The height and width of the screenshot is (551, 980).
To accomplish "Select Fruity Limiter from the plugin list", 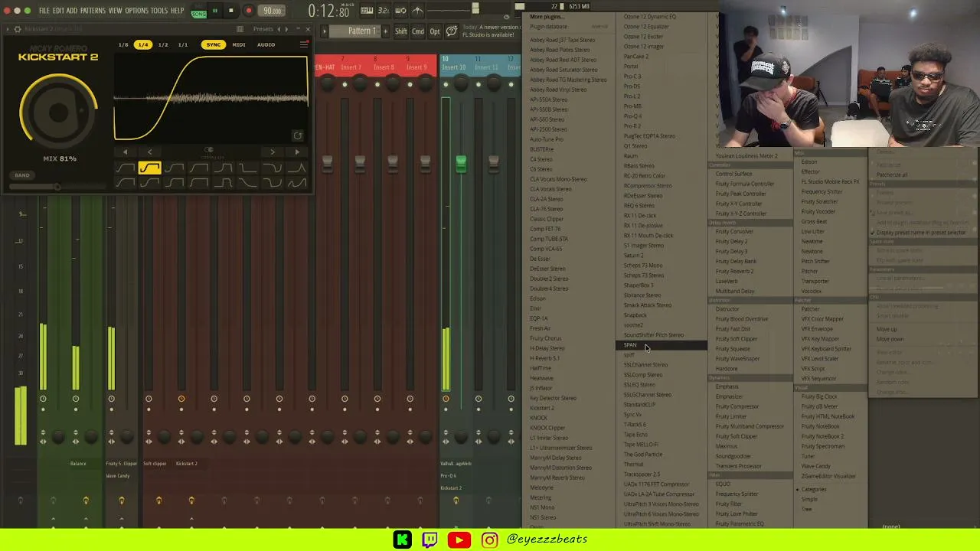I will pos(731,416).
